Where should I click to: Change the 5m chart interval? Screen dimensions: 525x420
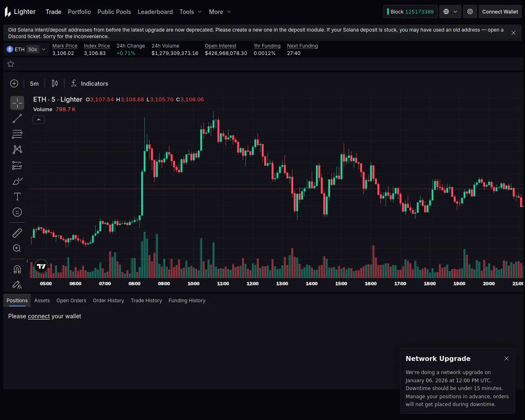[x=34, y=84]
